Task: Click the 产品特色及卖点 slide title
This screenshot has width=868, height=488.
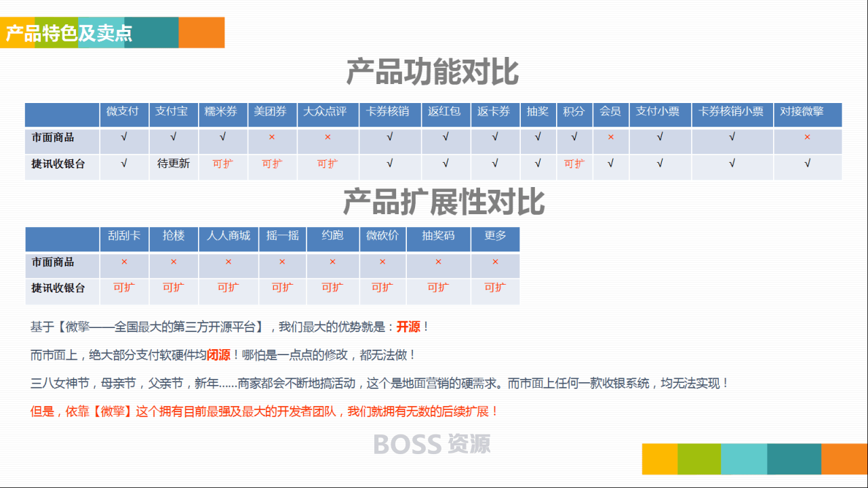Action: [68, 33]
